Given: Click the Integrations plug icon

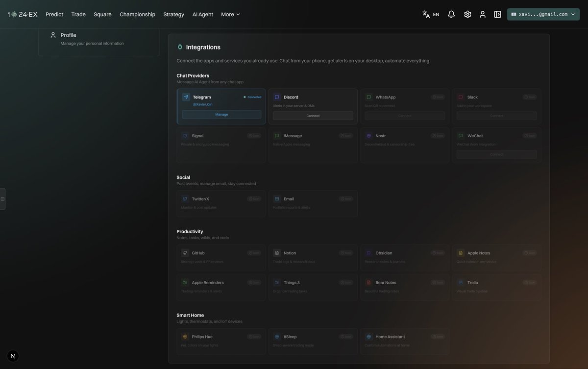Looking at the screenshot, I should coord(180,47).
